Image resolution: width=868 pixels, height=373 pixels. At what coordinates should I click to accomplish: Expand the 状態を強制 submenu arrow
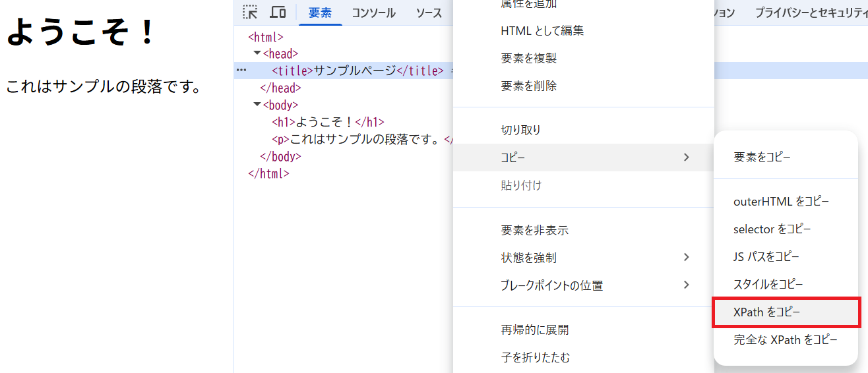[686, 258]
